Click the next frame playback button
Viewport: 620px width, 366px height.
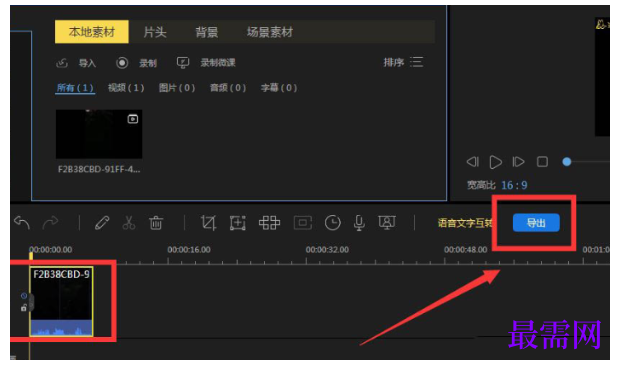point(518,162)
